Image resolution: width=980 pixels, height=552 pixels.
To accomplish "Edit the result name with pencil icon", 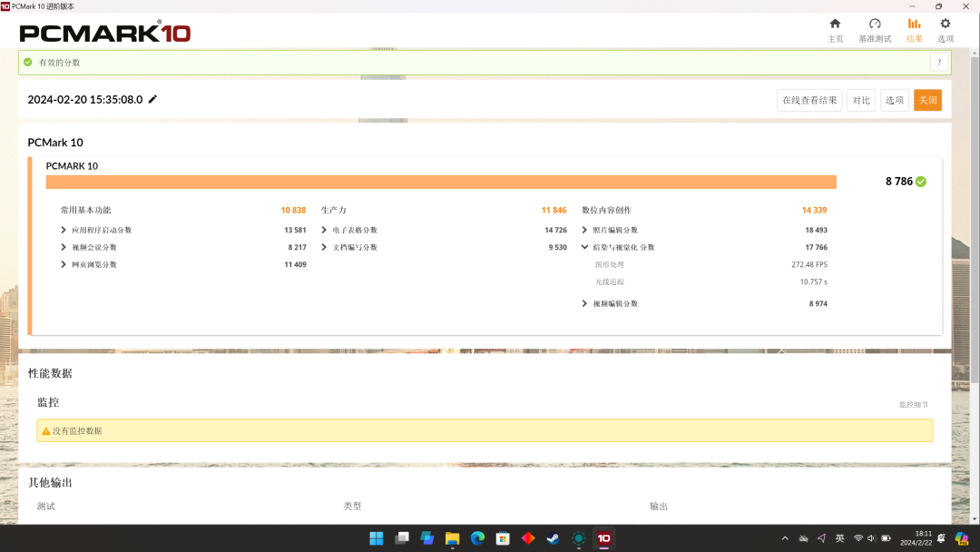I will (152, 99).
